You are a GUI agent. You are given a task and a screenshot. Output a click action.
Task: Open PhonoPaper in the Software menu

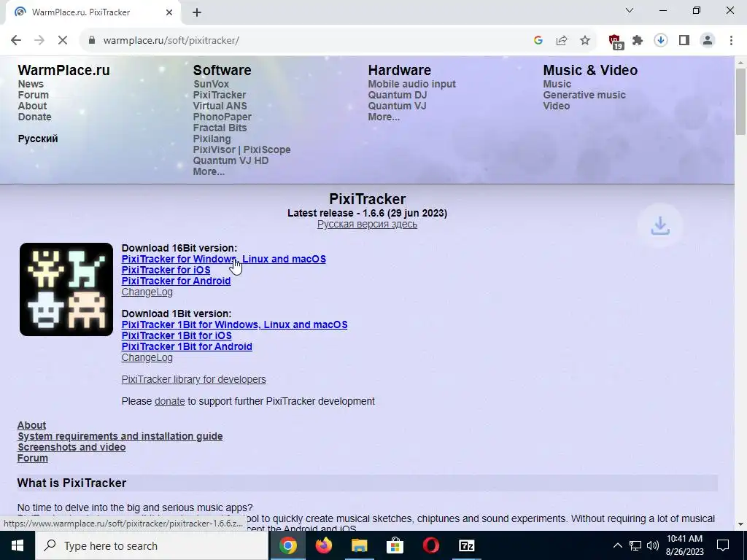point(222,117)
